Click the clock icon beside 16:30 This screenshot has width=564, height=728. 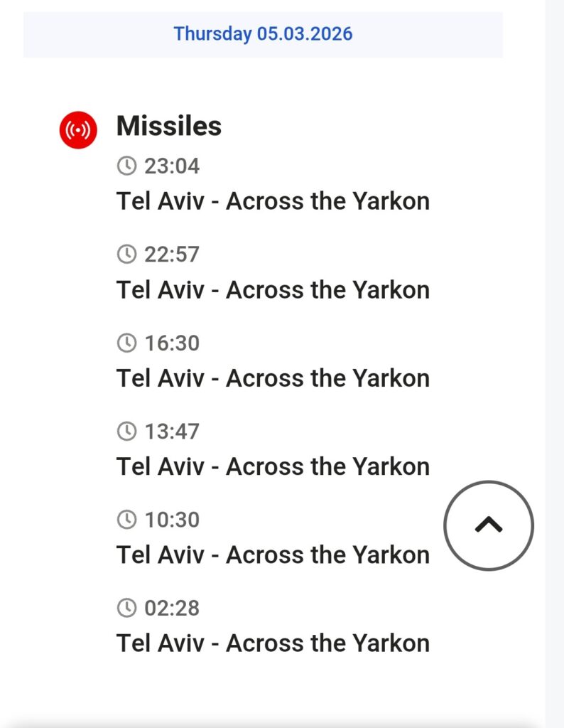point(126,343)
